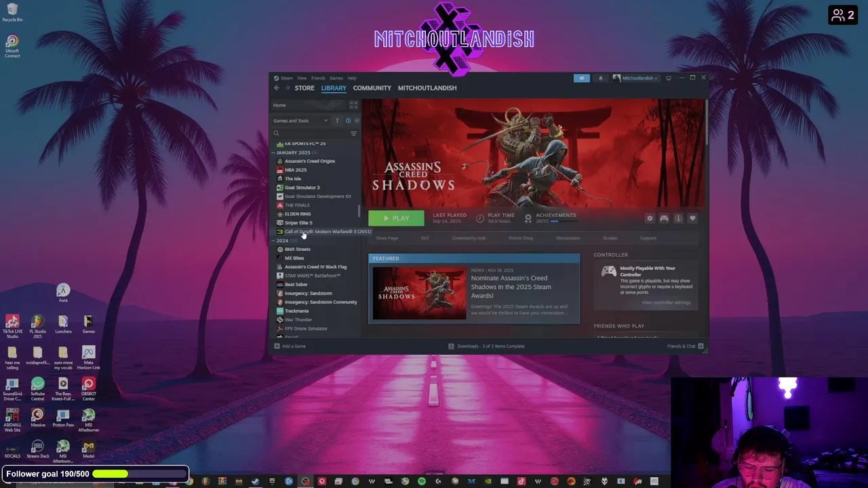Open the game's Guides link
Viewport: 868px width, 488px height.
point(610,238)
